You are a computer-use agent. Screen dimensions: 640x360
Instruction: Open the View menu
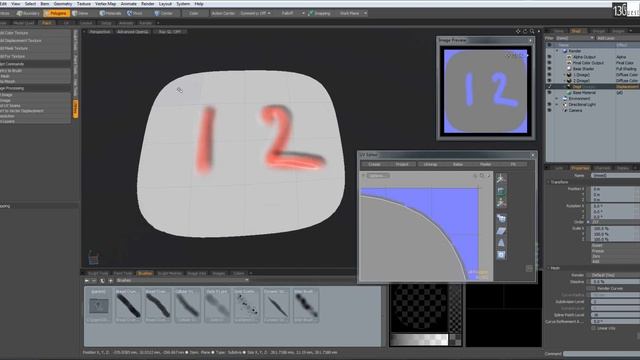(x=16, y=4)
